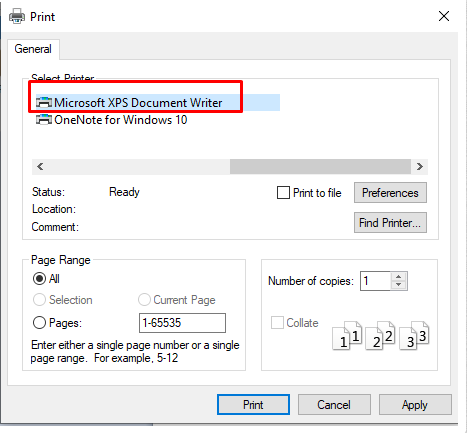467x433 pixels.
Task: Click the Number of copies input field
Action: point(375,281)
